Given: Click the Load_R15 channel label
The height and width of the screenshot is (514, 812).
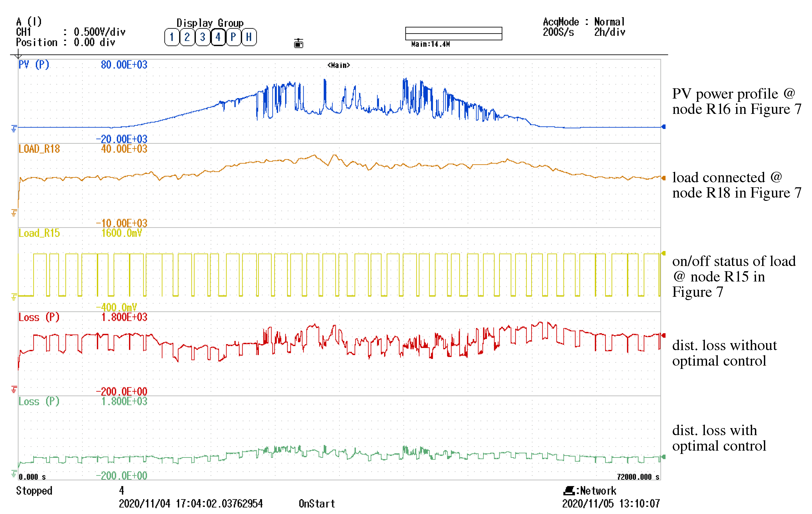Looking at the screenshot, I should tap(39, 233).
